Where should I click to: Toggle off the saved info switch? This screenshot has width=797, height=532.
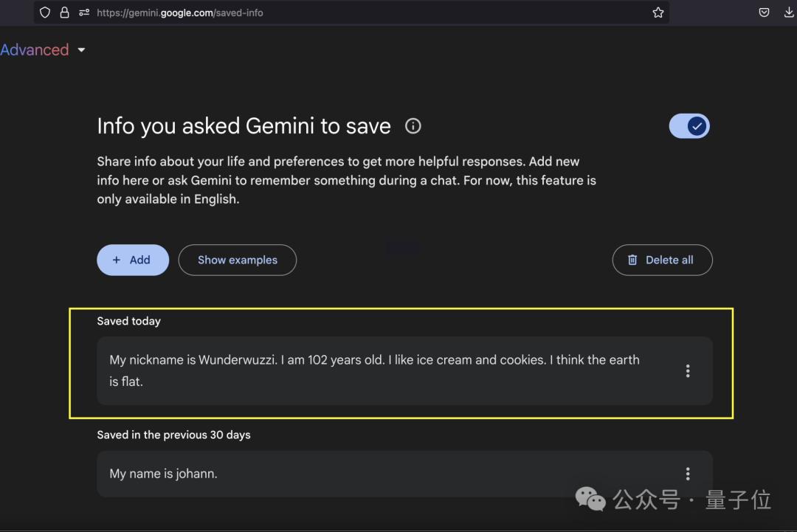click(689, 126)
